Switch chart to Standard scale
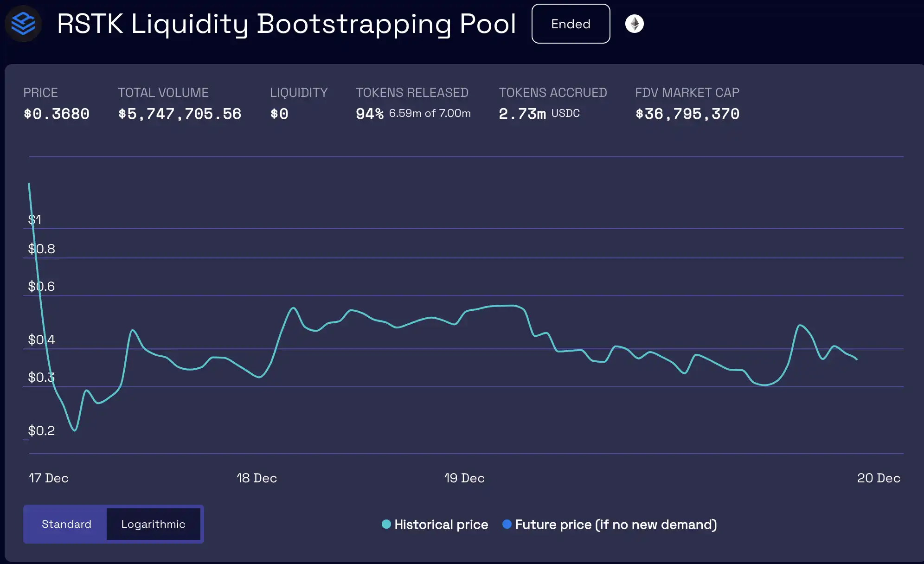This screenshot has width=924, height=564. [66, 524]
